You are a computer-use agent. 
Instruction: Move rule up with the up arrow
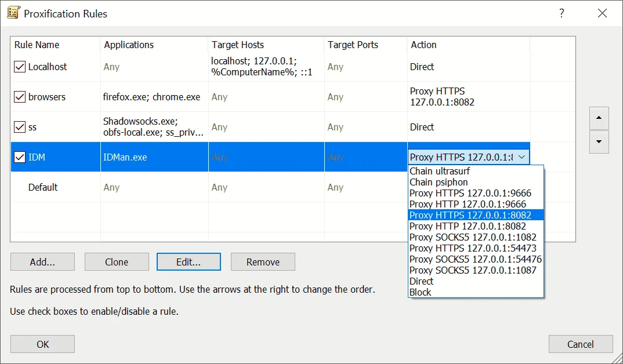point(599,118)
